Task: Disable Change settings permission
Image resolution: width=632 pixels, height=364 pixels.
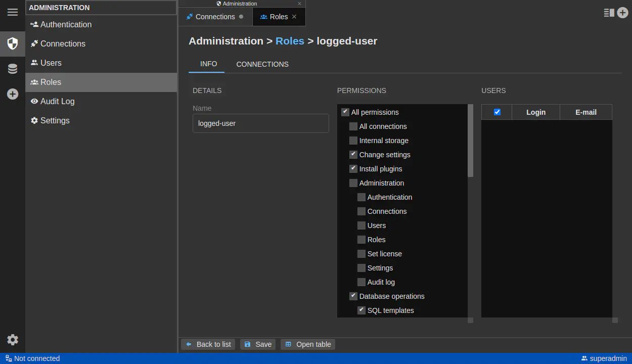Action: (353, 155)
